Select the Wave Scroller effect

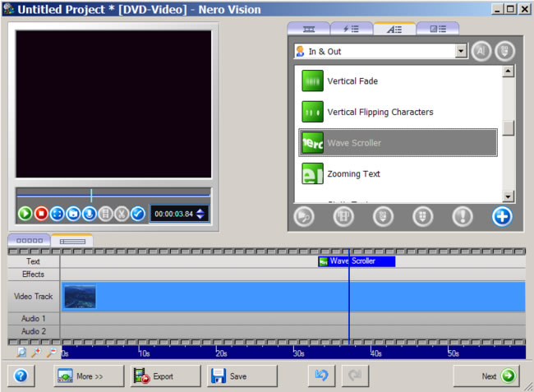pos(398,143)
